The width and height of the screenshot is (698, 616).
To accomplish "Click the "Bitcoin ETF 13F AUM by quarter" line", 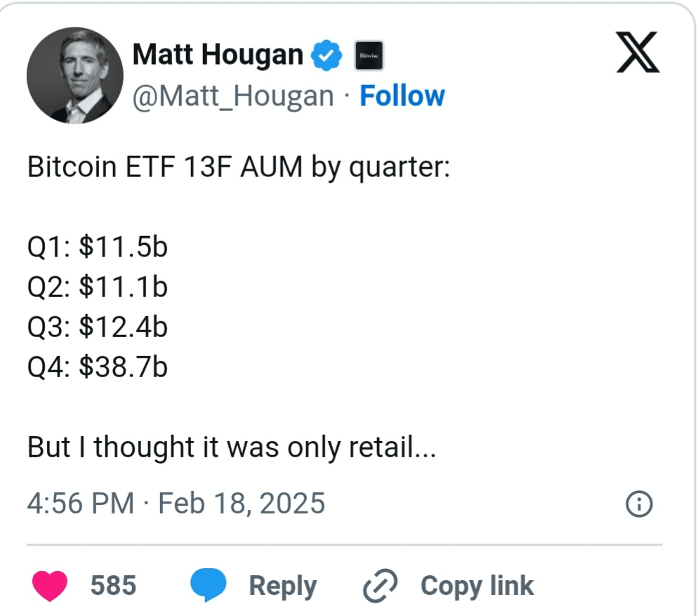I will [237, 169].
